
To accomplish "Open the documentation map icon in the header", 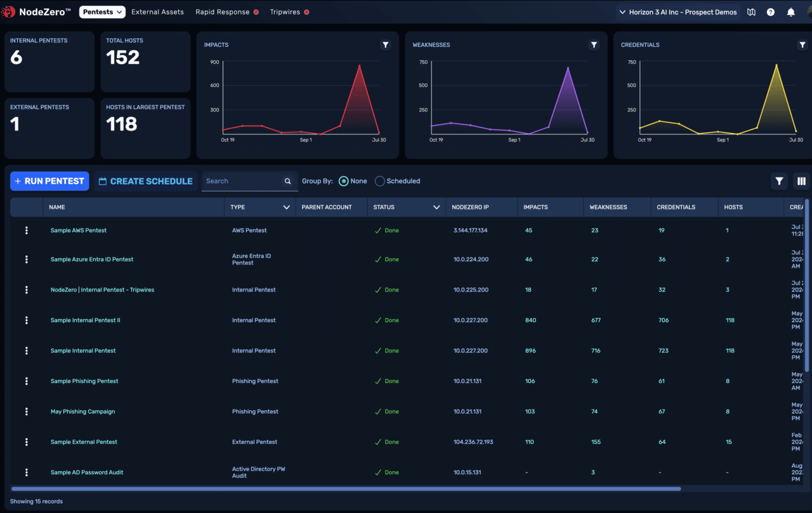I will [751, 11].
